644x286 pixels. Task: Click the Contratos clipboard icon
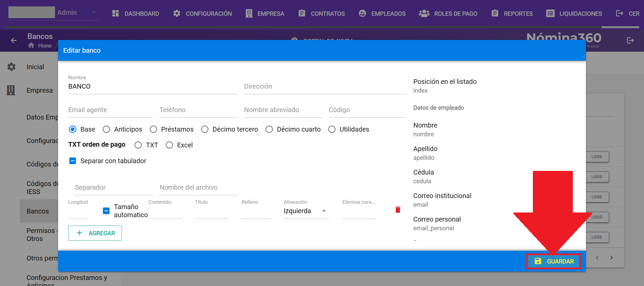tap(302, 13)
